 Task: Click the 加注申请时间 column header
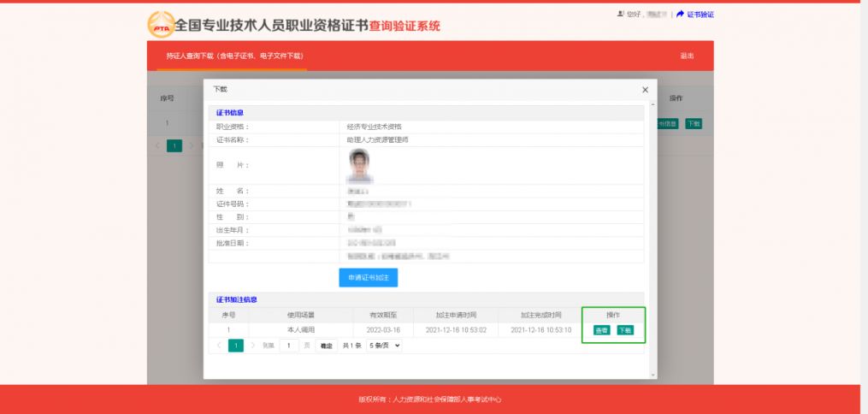(x=456, y=315)
